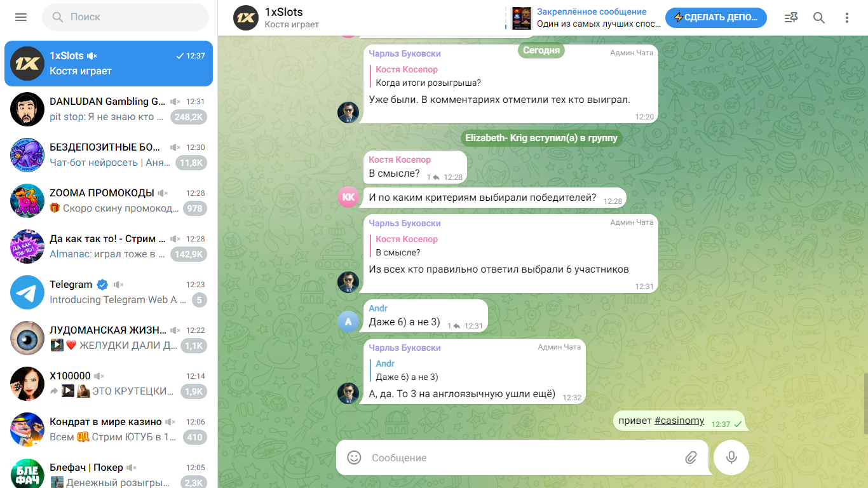Open the DANLUDAN Gambling chat

[109, 109]
